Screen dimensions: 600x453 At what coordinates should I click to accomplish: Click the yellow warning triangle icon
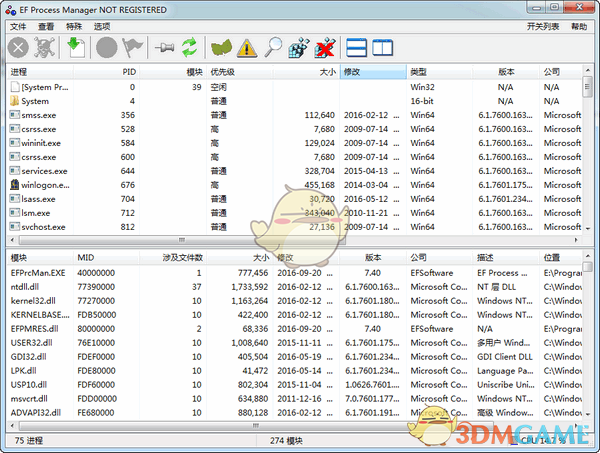(x=247, y=48)
